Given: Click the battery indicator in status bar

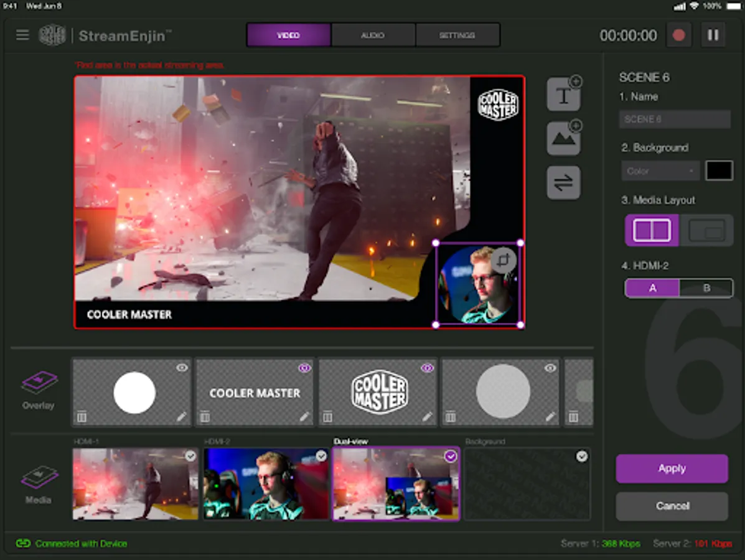Looking at the screenshot, I should coord(734,6).
